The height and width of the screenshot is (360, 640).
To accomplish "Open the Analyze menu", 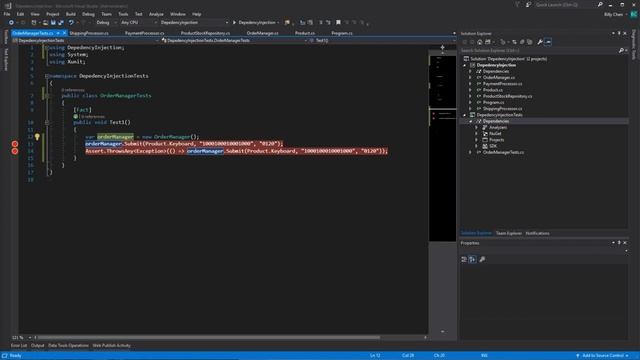I will [x=156, y=14].
